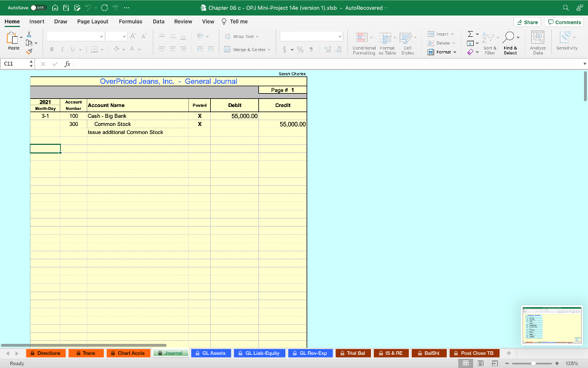Click the AutoSum icon

[470, 33]
